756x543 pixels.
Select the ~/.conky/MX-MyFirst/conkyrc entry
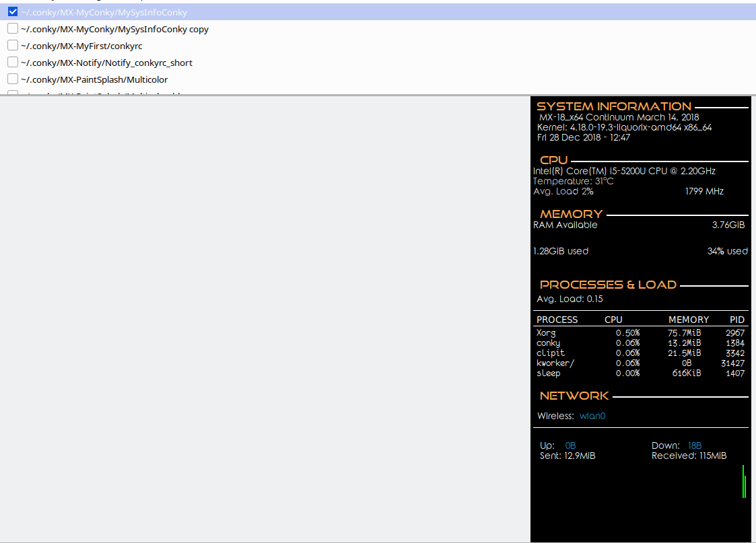[81, 46]
